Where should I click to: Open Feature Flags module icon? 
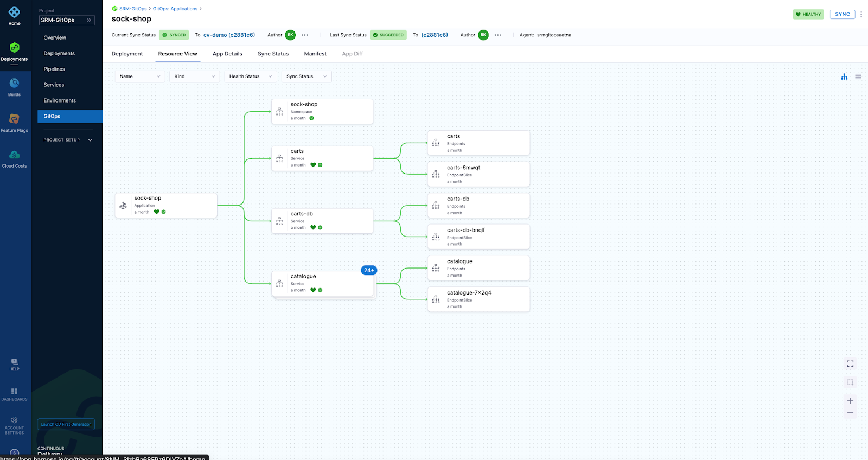click(x=15, y=119)
